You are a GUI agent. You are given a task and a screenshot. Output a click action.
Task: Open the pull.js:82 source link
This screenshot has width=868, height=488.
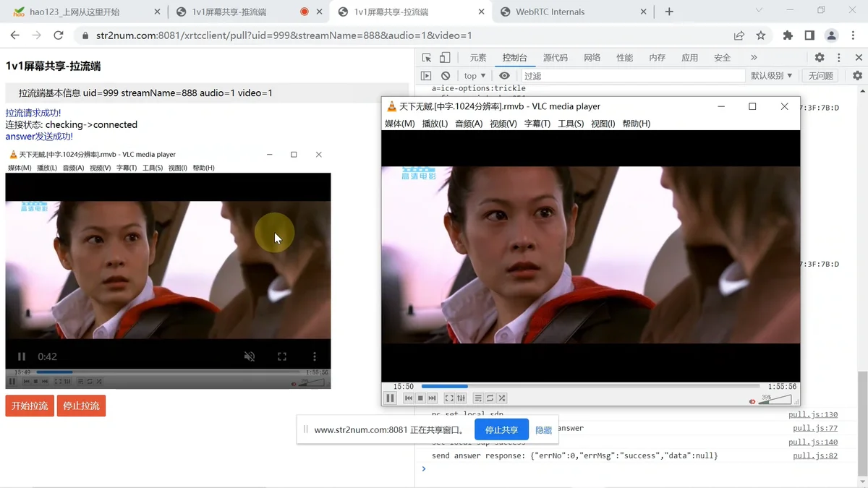pos(815,456)
